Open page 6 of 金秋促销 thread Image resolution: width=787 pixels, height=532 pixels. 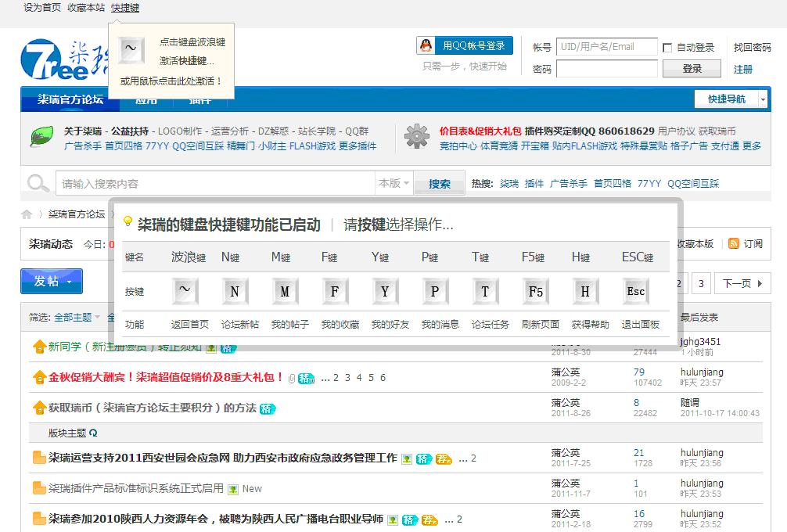coord(383,377)
